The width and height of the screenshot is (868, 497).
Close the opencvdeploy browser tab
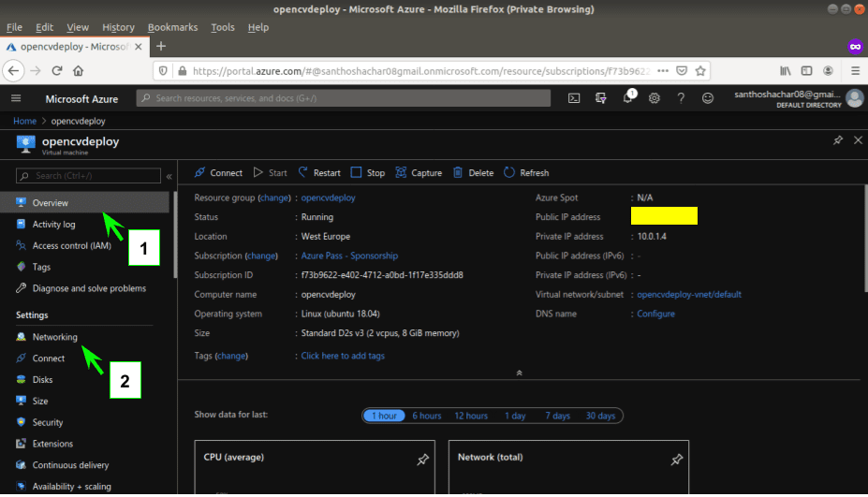tap(139, 47)
